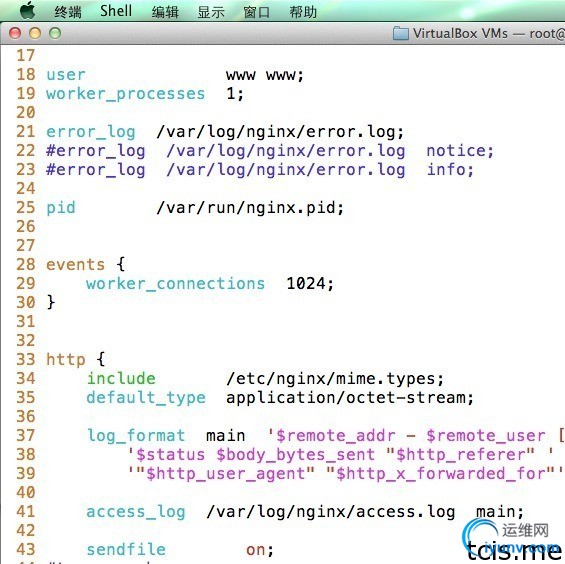565x564 pixels.
Task: Click '$body_bytes_sent' on line 38
Action: 295,455
